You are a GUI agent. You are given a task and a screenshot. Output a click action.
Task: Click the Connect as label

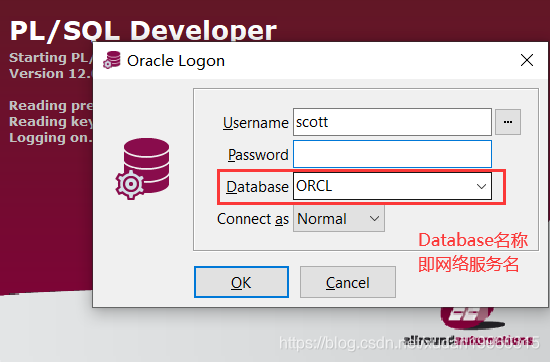click(x=253, y=219)
